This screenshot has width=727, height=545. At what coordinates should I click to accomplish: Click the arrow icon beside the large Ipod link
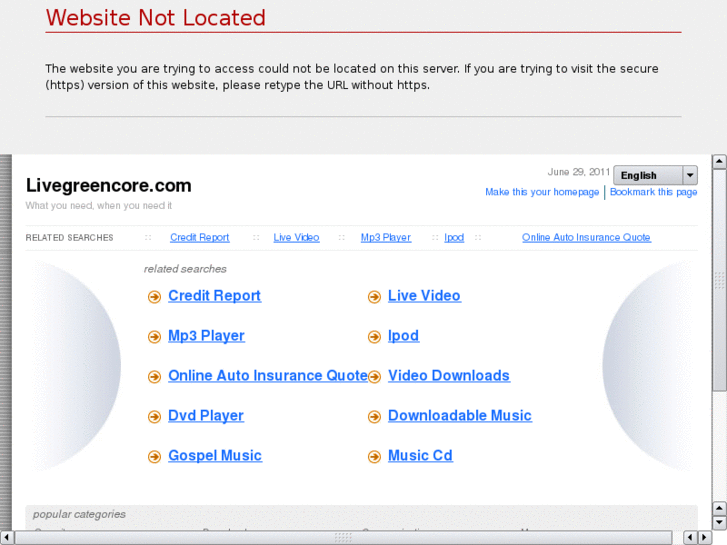coord(374,336)
